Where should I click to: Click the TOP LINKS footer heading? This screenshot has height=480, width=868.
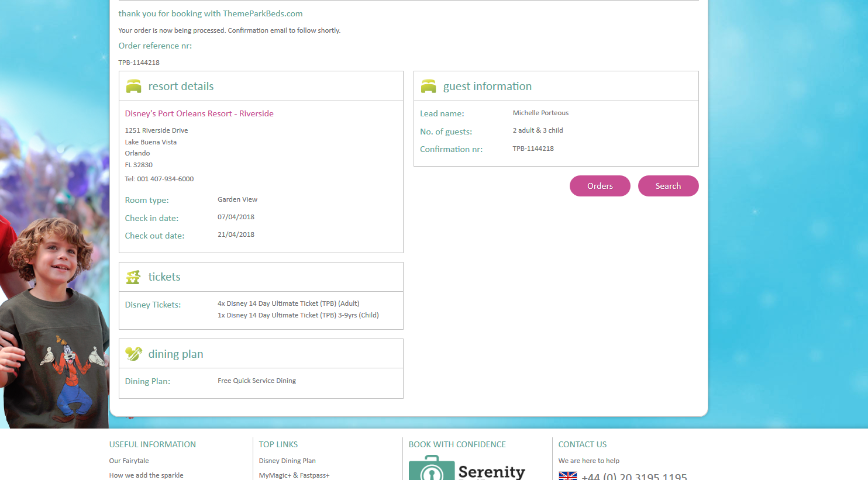coord(278,444)
